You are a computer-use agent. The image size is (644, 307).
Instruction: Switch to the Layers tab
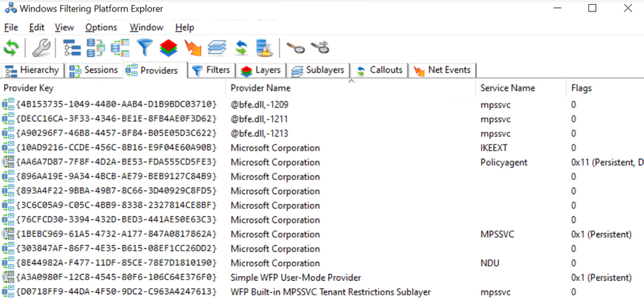(261, 70)
